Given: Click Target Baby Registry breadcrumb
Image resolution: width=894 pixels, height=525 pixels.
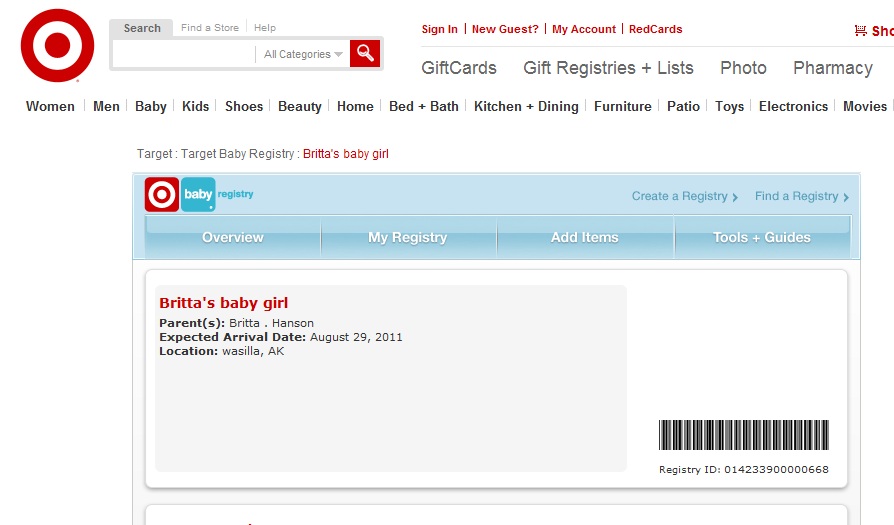Looking at the screenshot, I should (x=238, y=154).
